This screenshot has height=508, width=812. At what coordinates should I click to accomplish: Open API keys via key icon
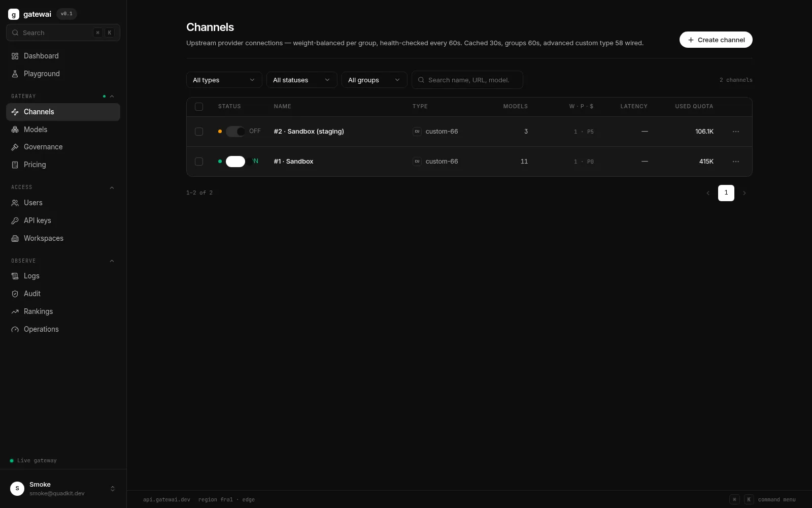coord(15,220)
